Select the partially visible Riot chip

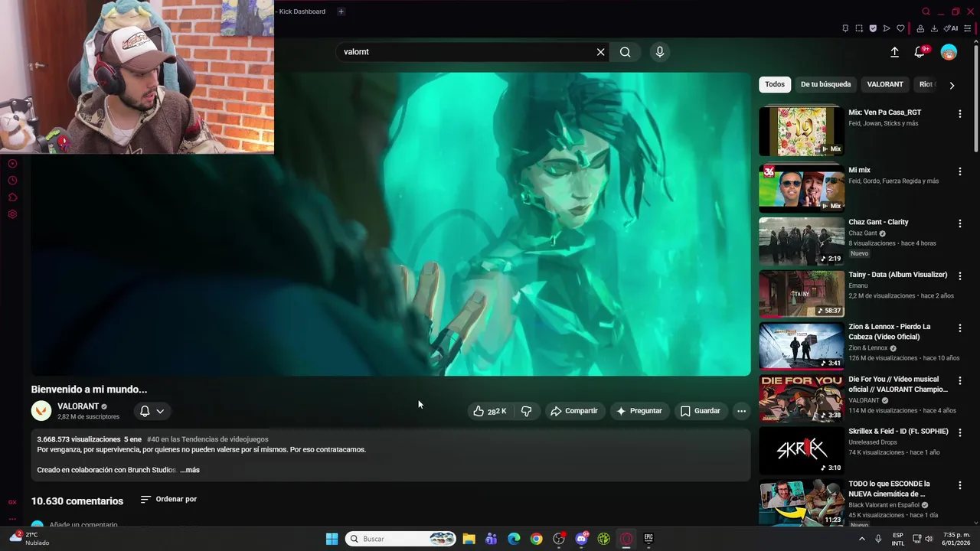pos(926,84)
